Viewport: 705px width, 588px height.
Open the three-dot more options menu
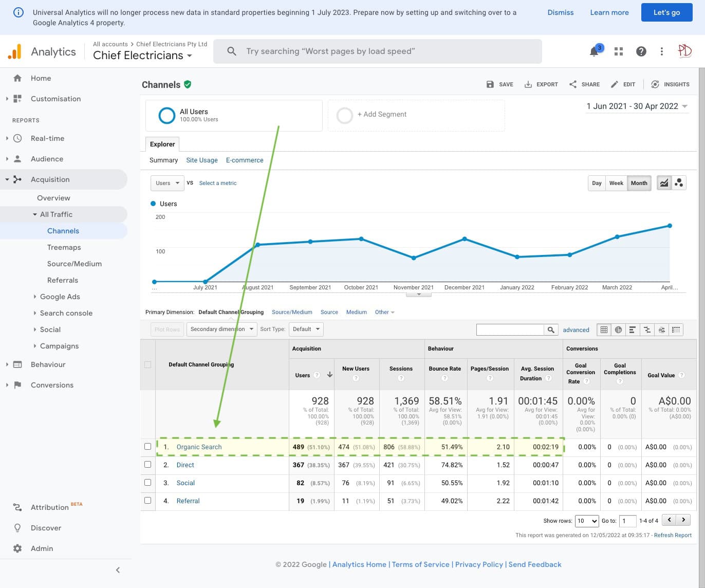point(662,51)
